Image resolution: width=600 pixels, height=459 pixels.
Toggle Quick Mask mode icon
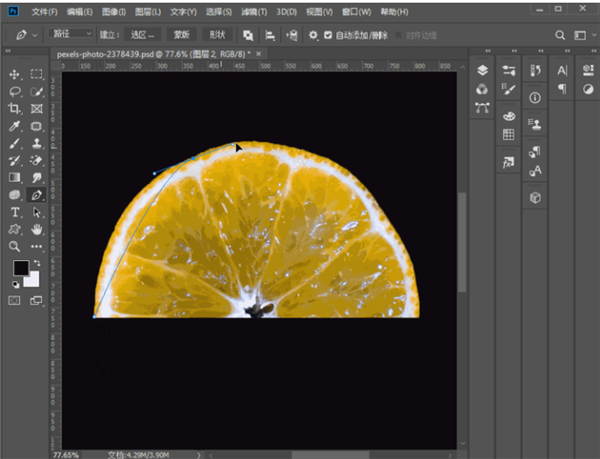(16, 299)
